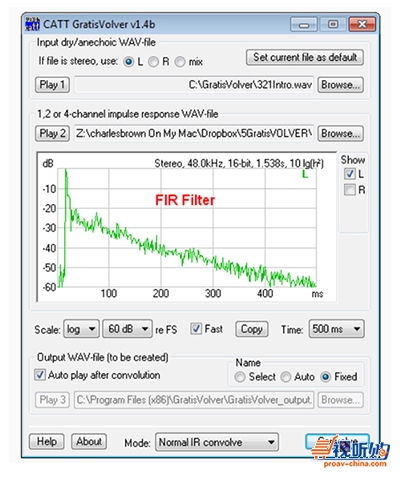Browse for the impulse response WAV file

pos(340,133)
